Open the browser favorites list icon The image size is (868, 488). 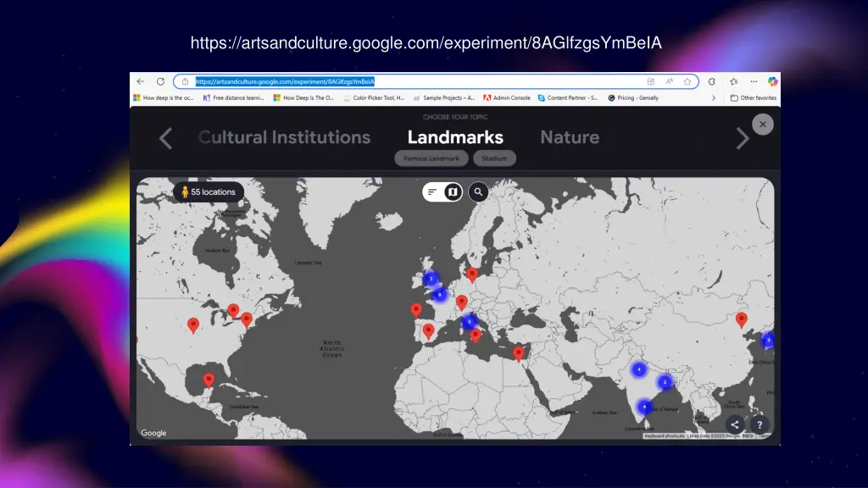tap(733, 81)
